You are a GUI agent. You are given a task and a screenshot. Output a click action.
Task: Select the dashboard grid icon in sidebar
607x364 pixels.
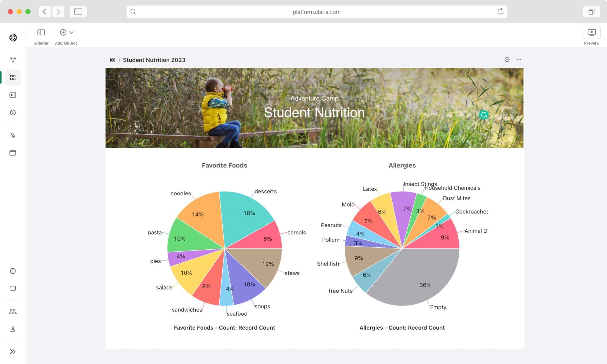(x=13, y=77)
